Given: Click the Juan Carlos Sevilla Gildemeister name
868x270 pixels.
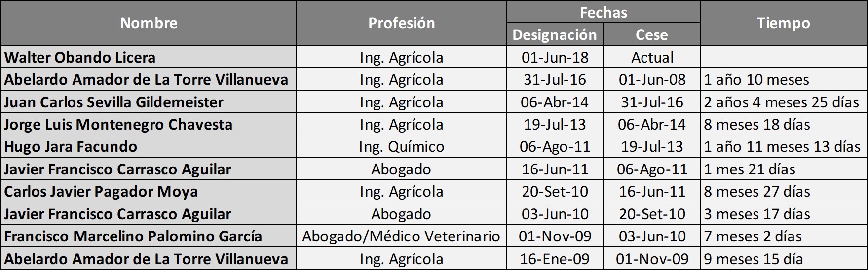Looking at the screenshot, I should (x=113, y=102).
